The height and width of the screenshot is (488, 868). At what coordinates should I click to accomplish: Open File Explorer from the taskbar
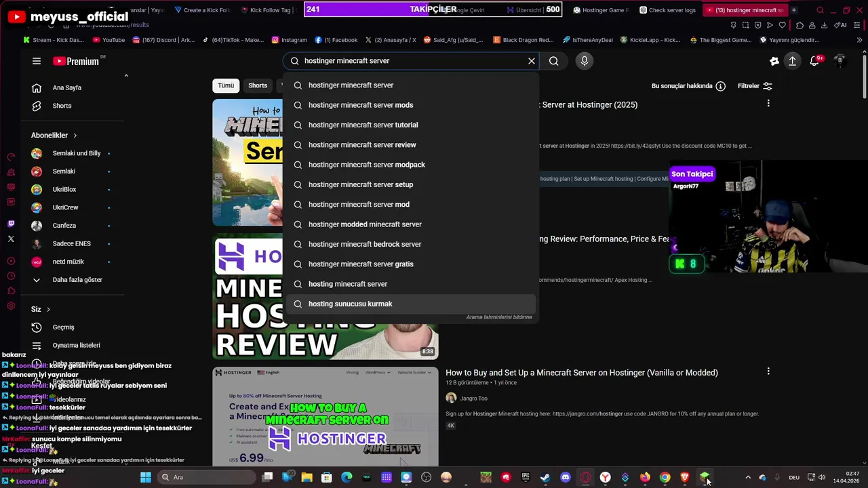[x=307, y=477]
